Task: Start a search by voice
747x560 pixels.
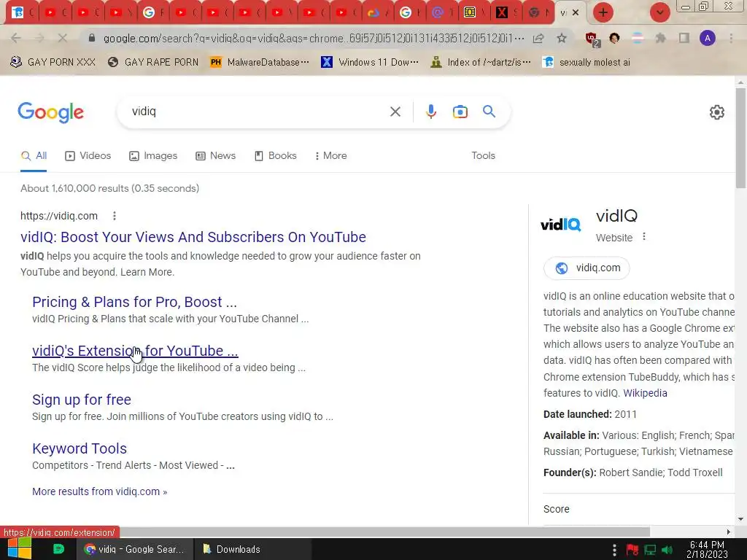Action: (x=430, y=112)
